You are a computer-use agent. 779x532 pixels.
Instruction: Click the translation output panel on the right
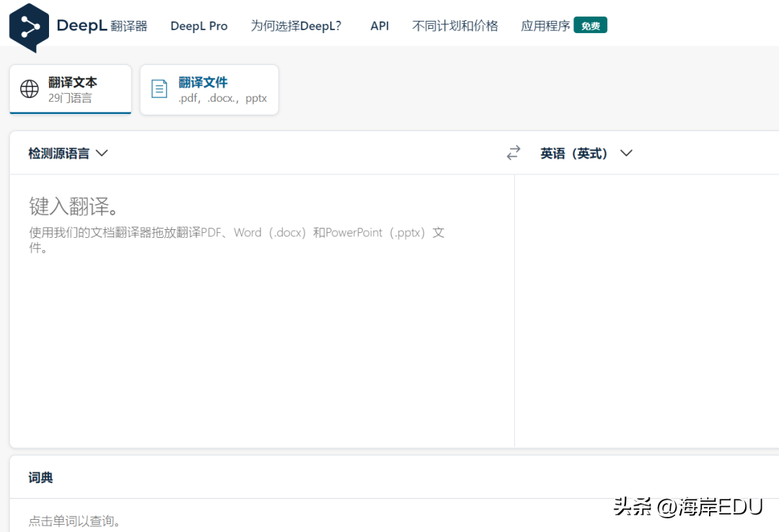tap(647, 311)
